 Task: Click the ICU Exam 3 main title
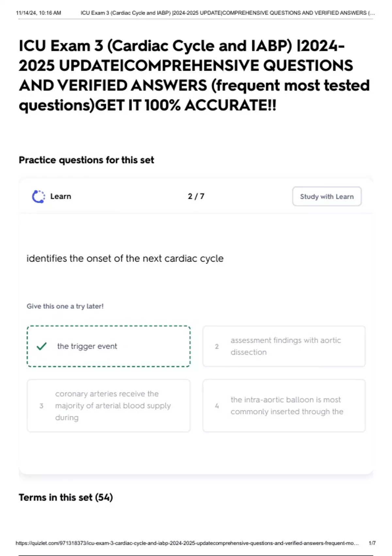click(x=194, y=75)
